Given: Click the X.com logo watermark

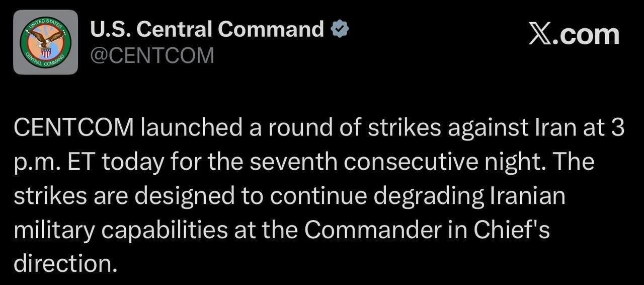Looking at the screenshot, I should tap(574, 35).
